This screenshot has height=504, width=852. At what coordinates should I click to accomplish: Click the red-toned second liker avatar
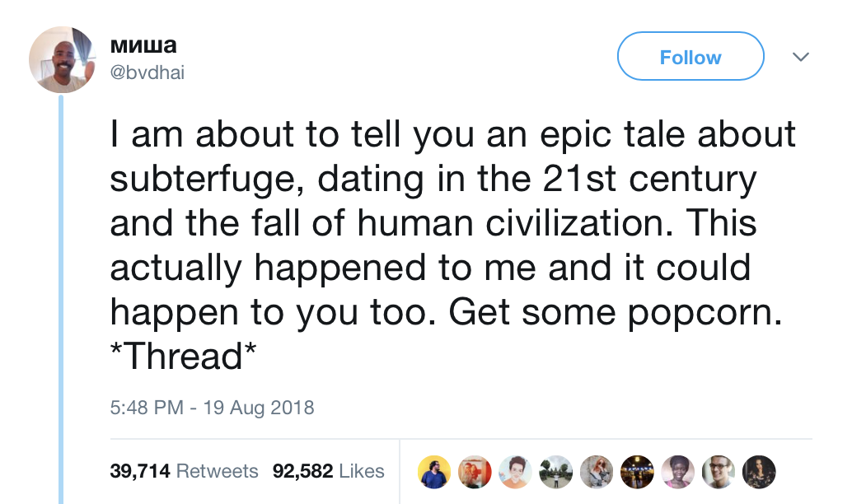[x=475, y=471]
